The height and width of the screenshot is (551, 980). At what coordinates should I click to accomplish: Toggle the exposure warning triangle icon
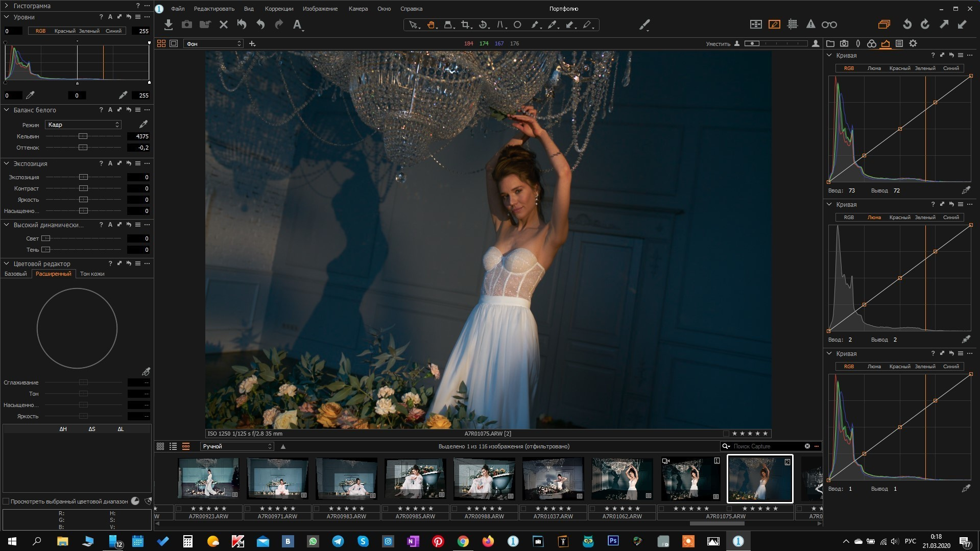tap(810, 25)
